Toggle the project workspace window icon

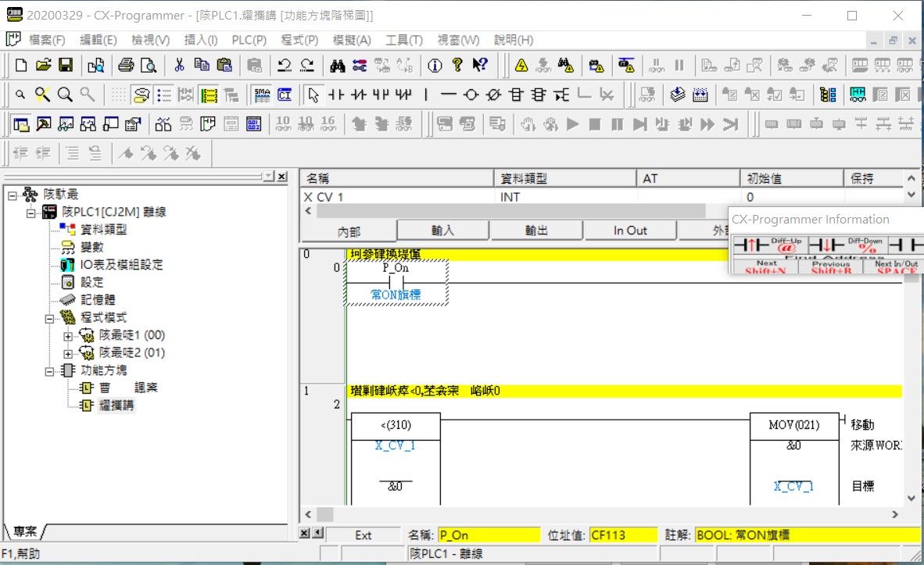[x=21, y=124]
